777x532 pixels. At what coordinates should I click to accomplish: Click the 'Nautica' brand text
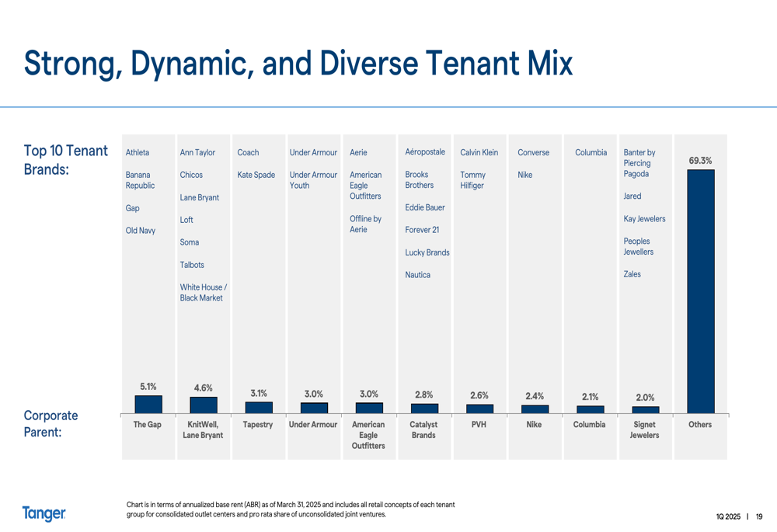[x=417, y=274]
